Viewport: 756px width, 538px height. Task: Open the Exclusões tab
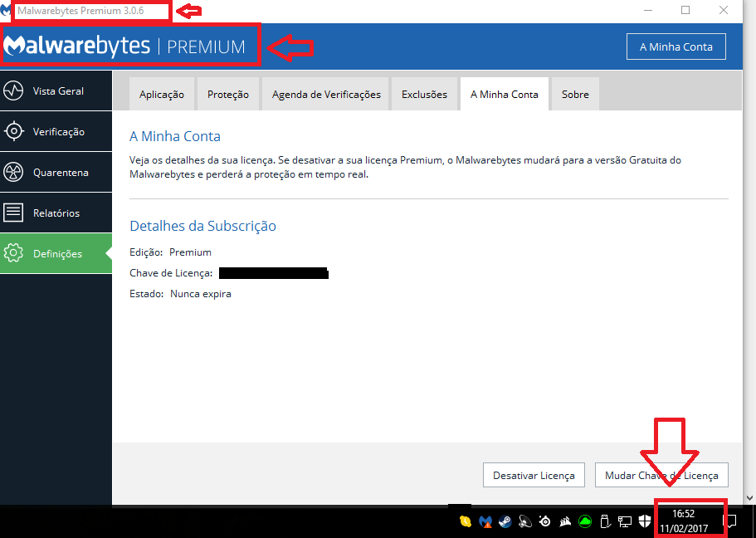click(424, 94)
